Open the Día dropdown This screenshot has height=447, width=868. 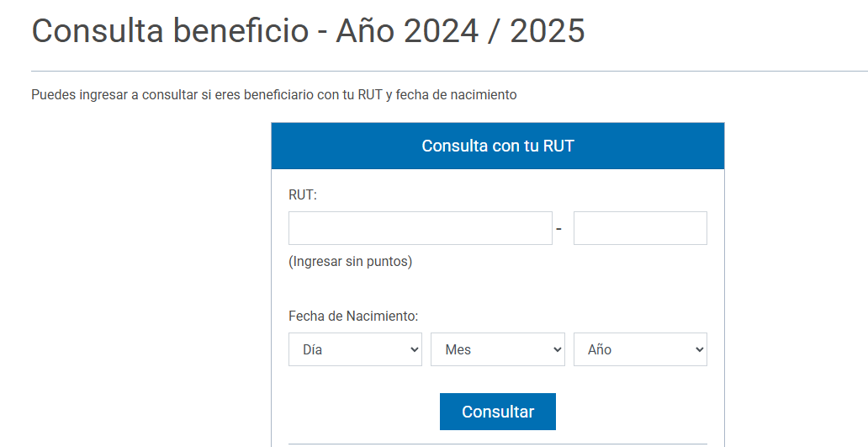(x=354, y=349)
